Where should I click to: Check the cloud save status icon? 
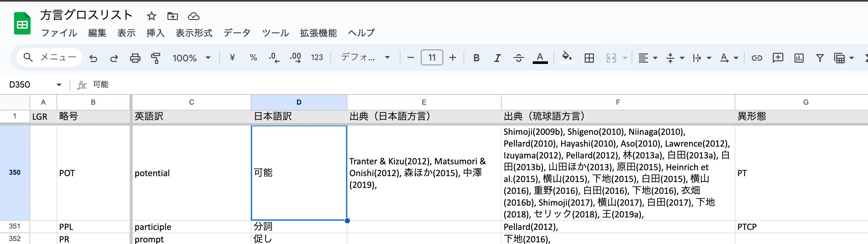pos(193,16)
